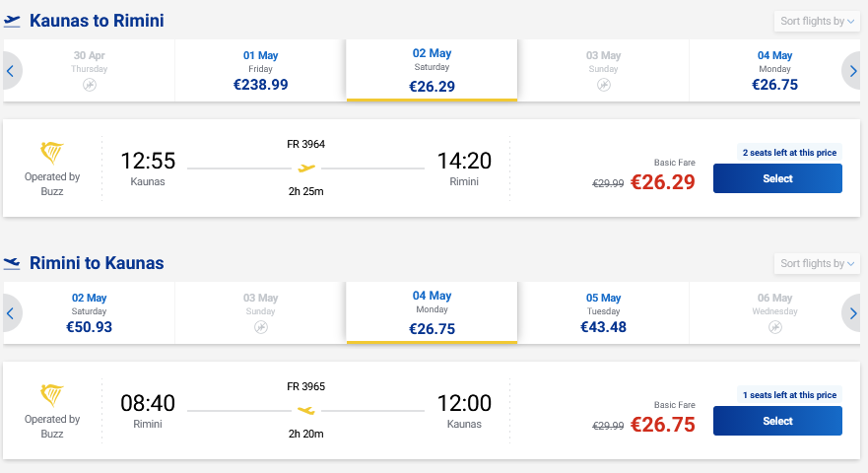
Task: Choose 04 May Monday outbound date €26.75
Action: tap(774, 71)
